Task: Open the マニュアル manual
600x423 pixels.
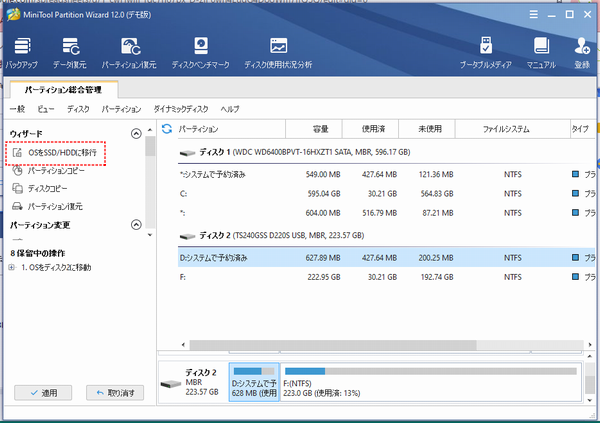Action: point(541,53)
